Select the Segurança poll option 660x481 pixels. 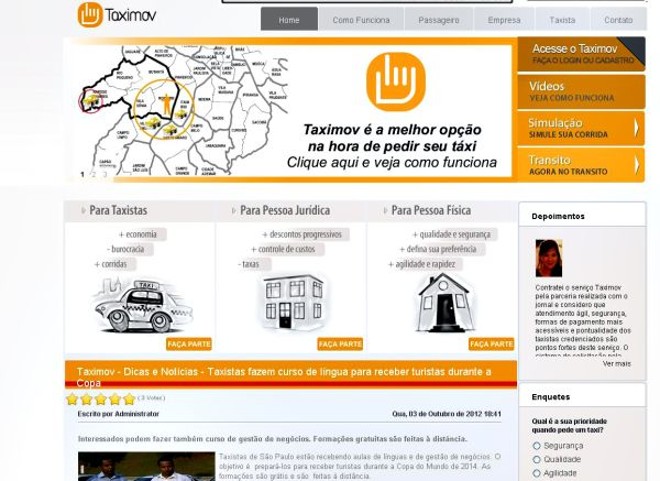point(537,445)
